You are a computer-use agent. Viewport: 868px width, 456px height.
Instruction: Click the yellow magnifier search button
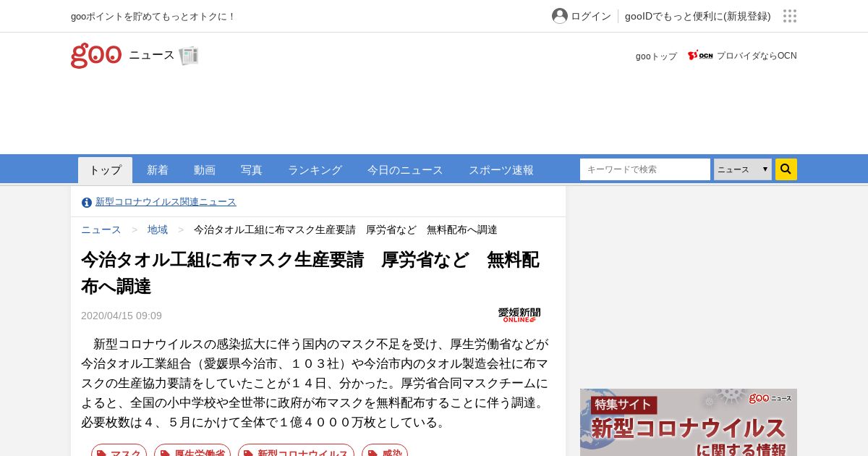point(786,169)
